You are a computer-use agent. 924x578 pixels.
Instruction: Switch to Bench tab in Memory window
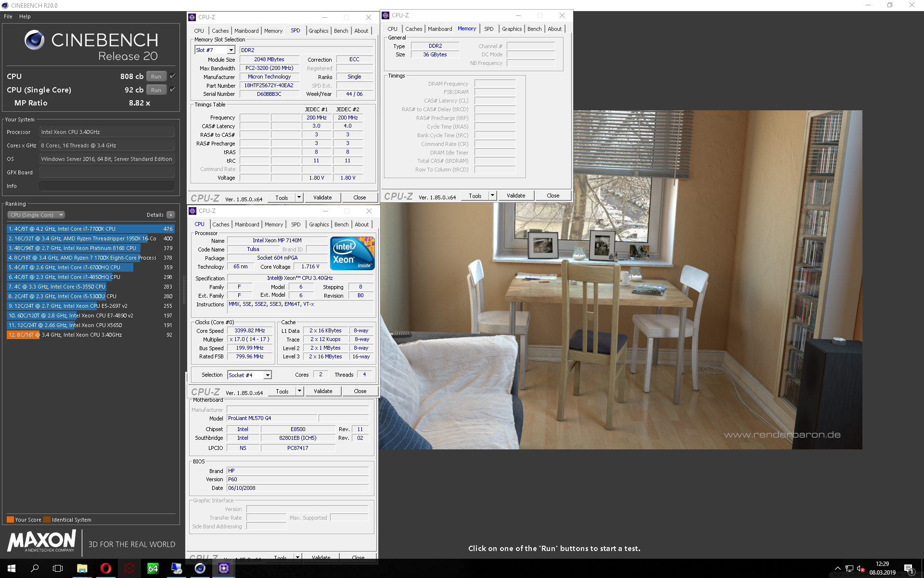click(x=534, y=29)
